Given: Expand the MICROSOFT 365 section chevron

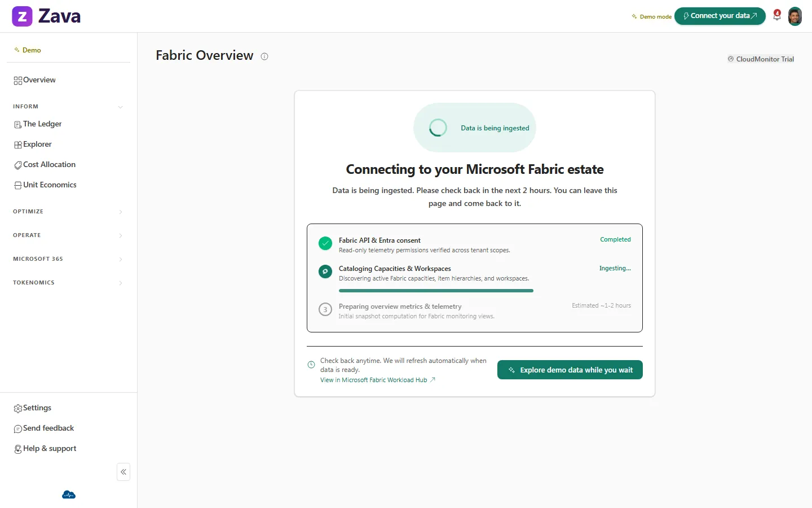Looking at the screenshot, I should 120,259.
